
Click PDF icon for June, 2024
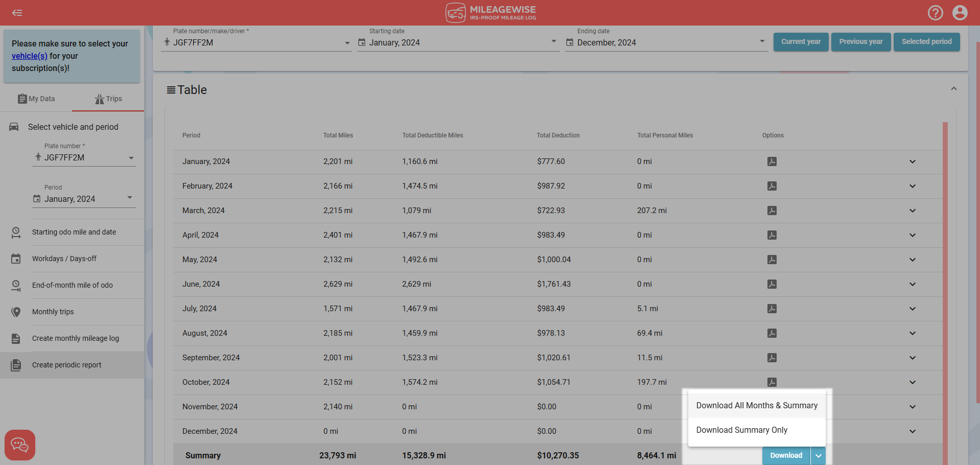click(772, 284)
